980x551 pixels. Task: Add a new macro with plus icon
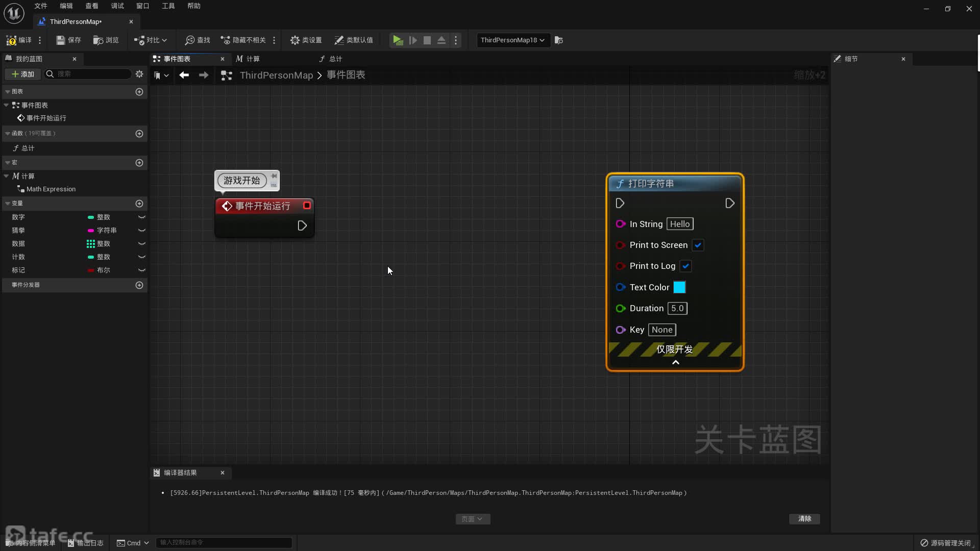tap(139, 163)
